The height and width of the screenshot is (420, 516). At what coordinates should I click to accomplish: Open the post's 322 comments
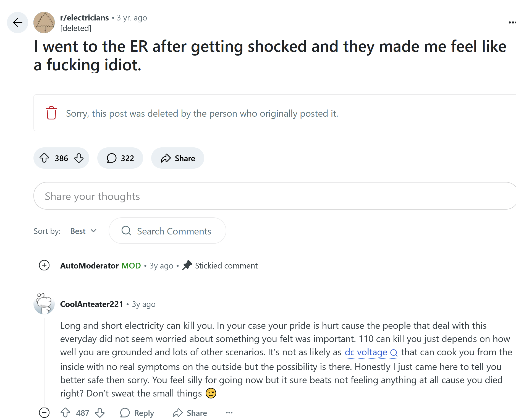point(120,158)
